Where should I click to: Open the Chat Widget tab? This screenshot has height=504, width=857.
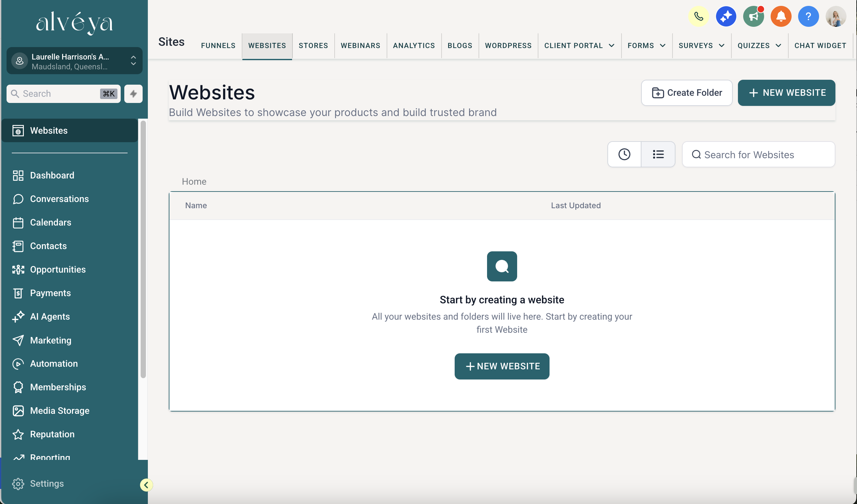coord(820,45)
